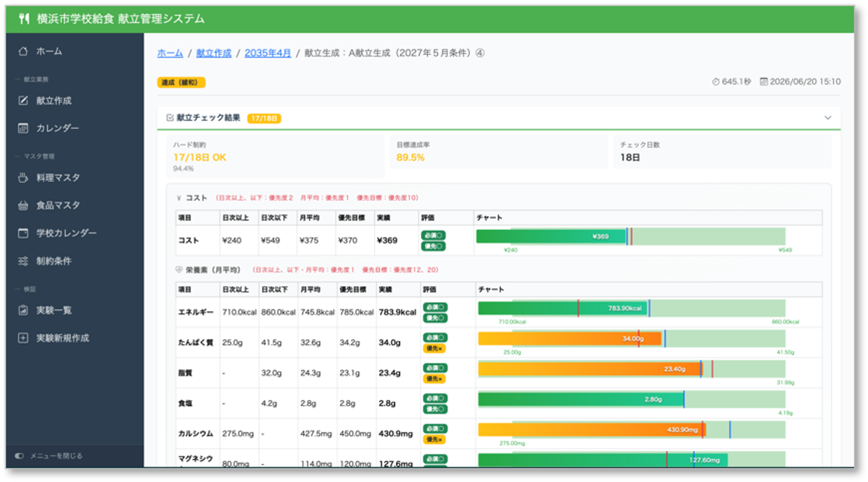868x482 pixels.
Task: Go to 制約条件 menu item
Action: [x=54, y=261]
